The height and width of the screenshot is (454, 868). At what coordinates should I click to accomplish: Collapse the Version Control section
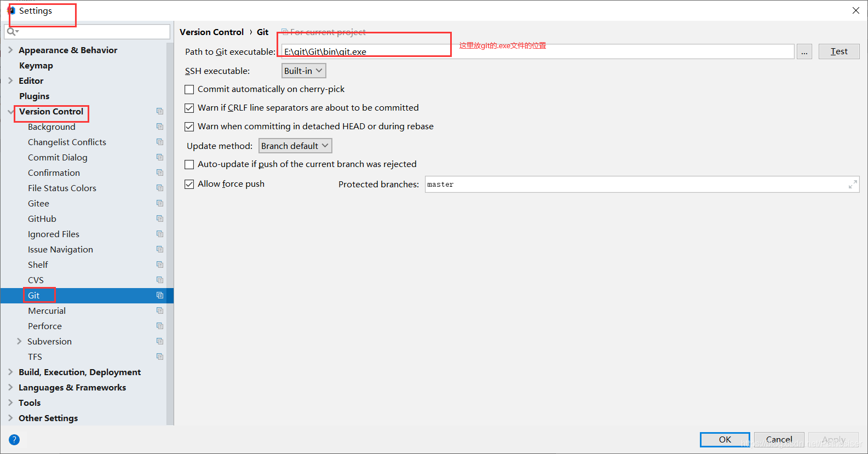click(10, 111)
